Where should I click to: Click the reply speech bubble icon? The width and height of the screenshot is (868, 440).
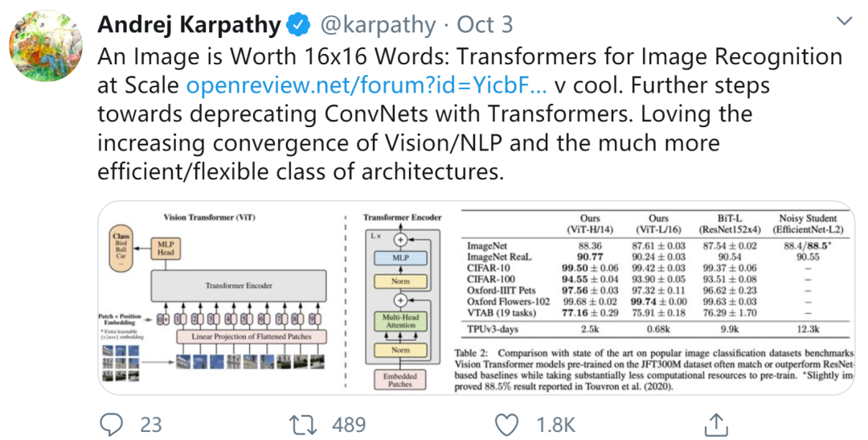[114, 423]
